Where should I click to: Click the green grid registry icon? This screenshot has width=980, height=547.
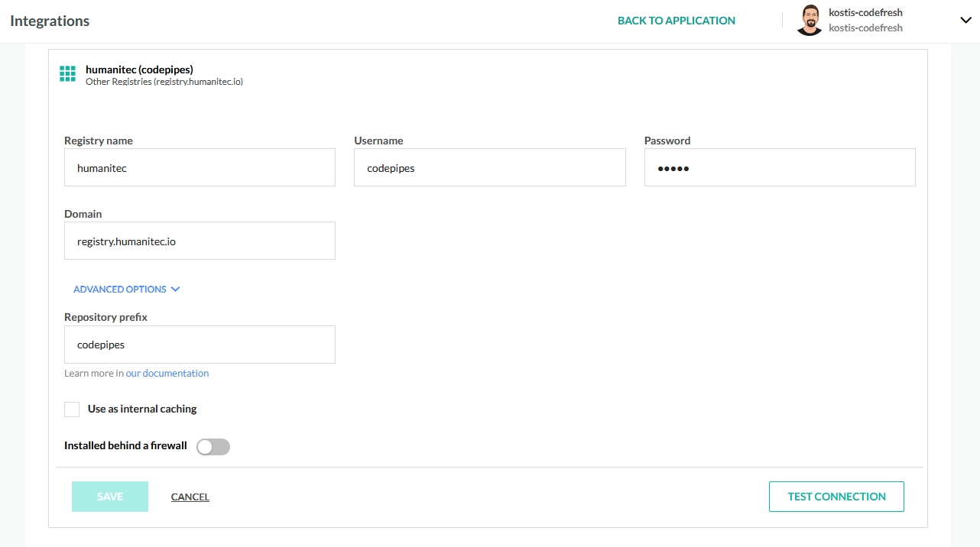tap(67, 73)
